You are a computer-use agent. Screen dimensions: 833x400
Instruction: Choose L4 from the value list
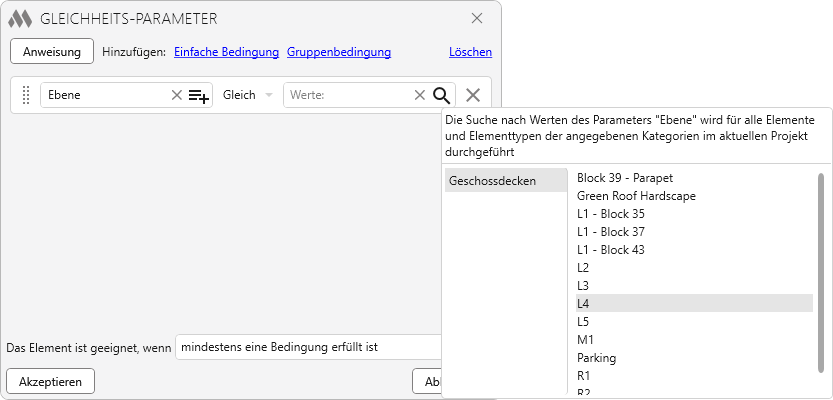(x=583, y=303)
